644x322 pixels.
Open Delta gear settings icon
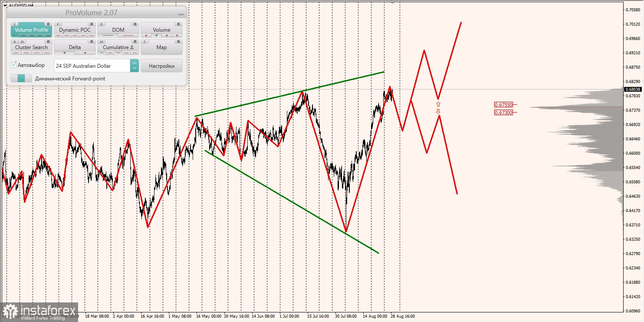click(x=92, y=41)
